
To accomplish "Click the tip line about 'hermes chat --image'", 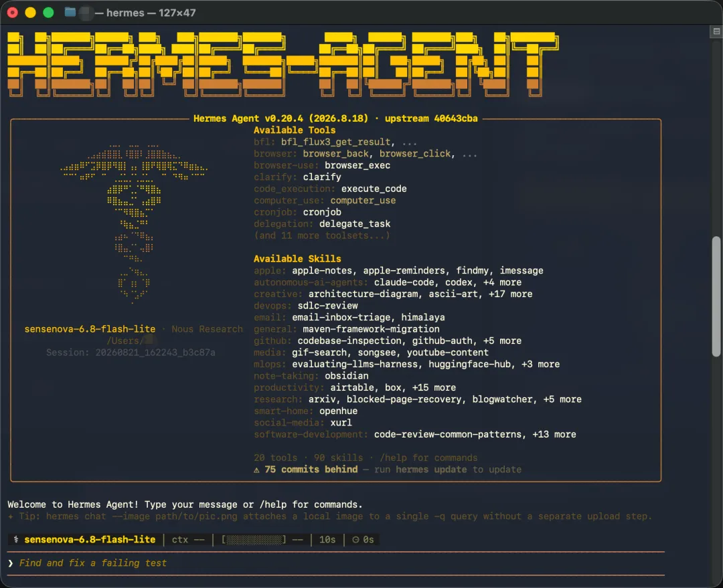I will click(x=329, y=516).
